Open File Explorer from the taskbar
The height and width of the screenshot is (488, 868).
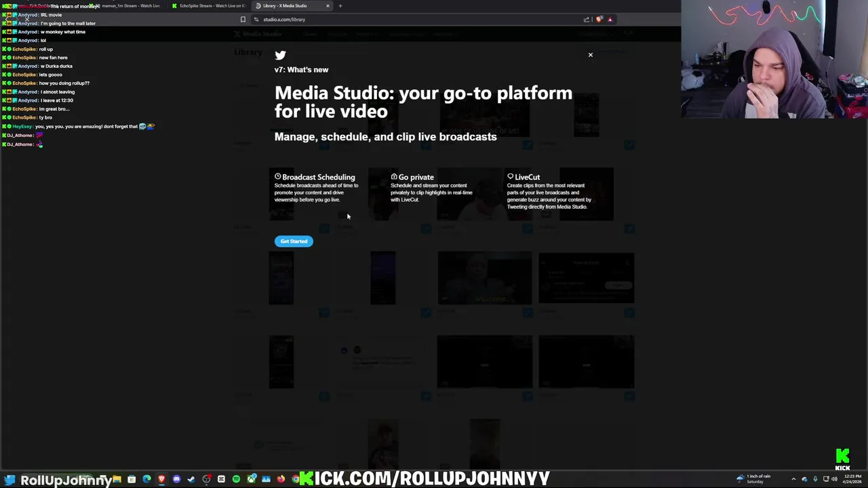pyautogui.click(x=117, y=479)
